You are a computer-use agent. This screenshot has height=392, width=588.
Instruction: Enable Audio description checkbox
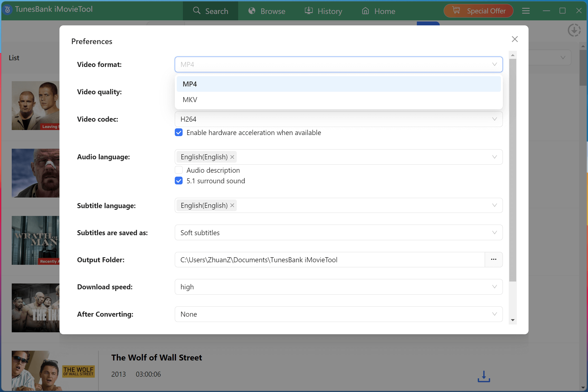tap(179, 170)
